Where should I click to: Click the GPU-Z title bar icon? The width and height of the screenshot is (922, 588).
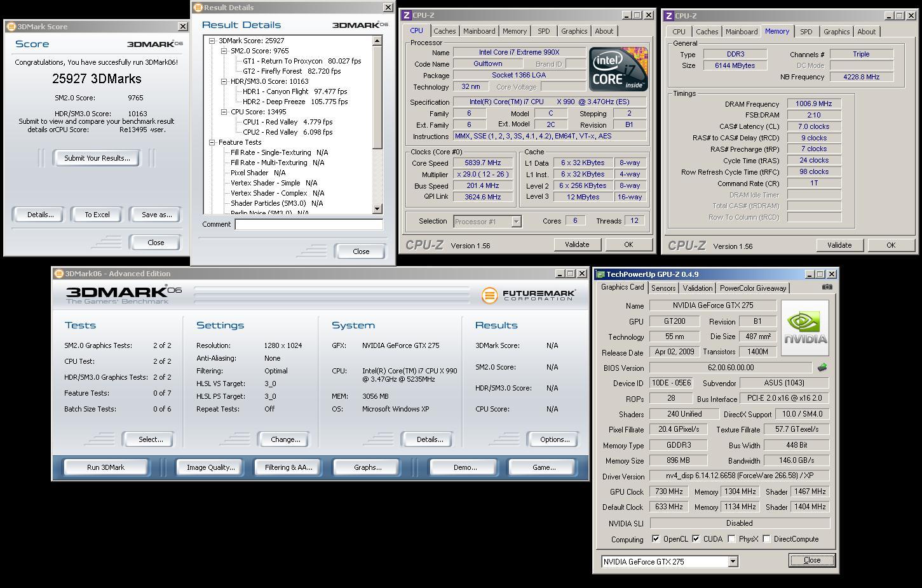point(600,274)
